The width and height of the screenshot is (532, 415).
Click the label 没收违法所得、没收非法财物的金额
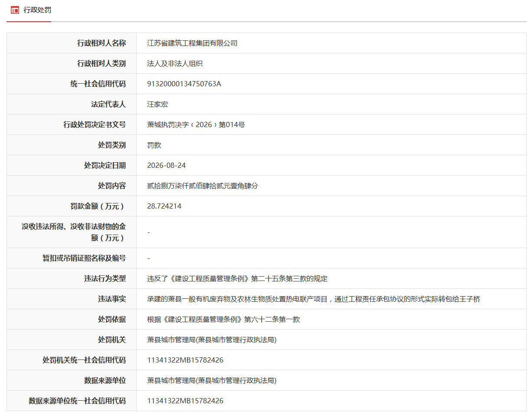point(74,232)
